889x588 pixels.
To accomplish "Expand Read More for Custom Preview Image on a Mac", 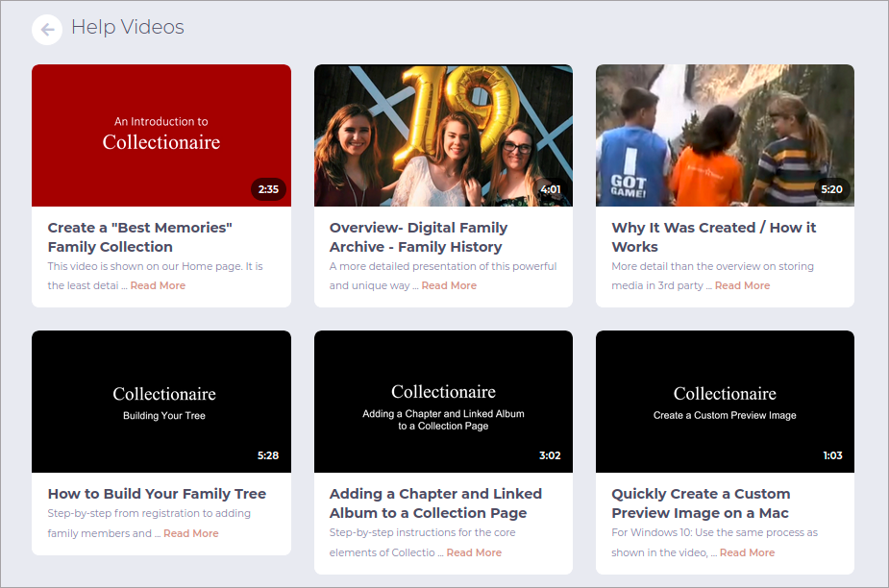I will [748, 552].
